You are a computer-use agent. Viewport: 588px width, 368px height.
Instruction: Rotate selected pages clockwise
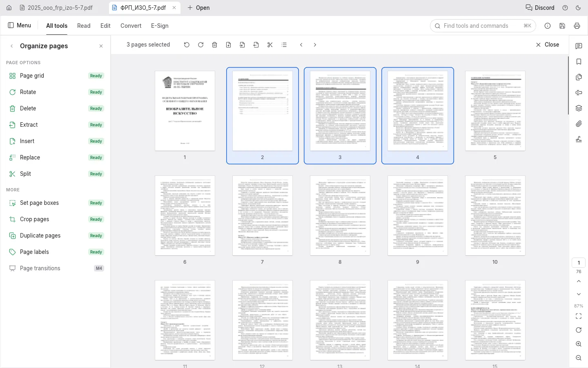point(200,45)
